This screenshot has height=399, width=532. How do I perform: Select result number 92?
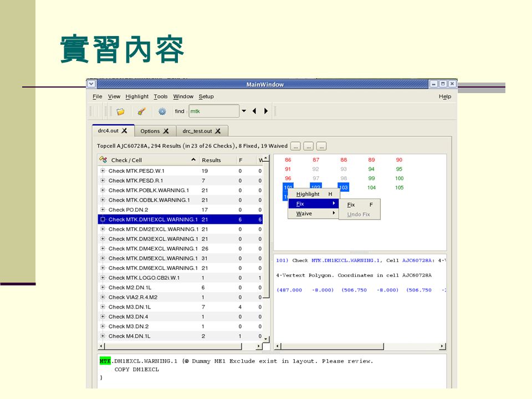click(x=315, y=169)
